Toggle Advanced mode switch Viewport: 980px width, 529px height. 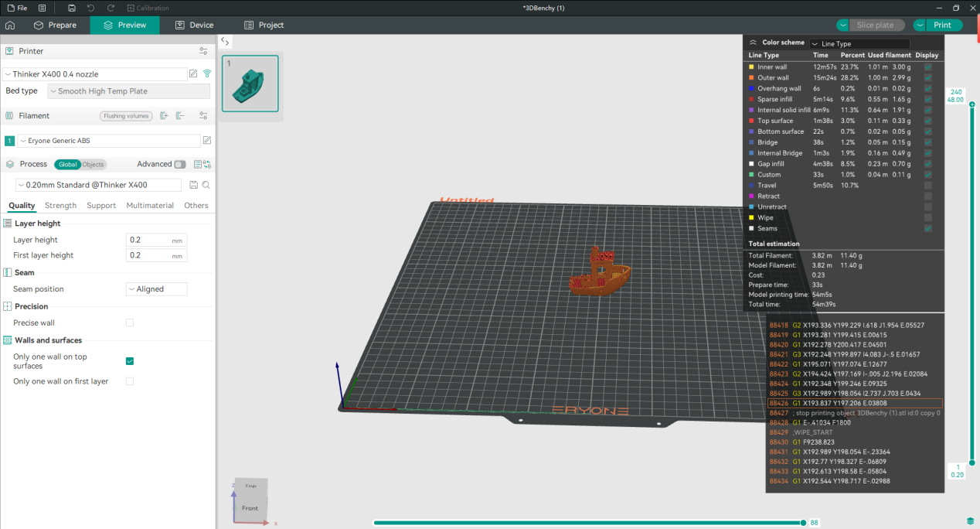click(x=180, y=164)
